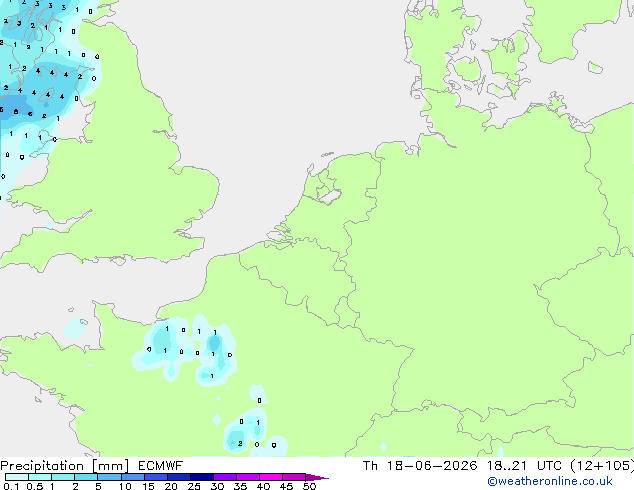Click the "25" legend scale label
Image resolution: width=634 pixels, height=490 pixels.
tap(194, 486)
